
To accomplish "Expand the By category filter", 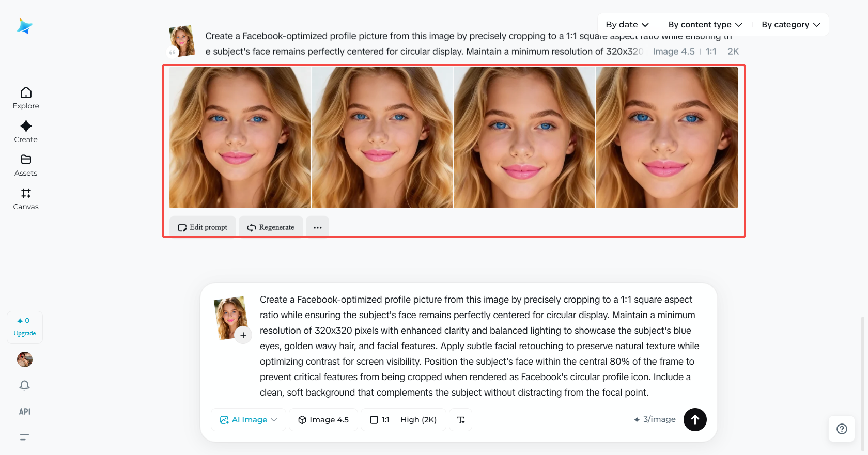I will coord(791,25).
